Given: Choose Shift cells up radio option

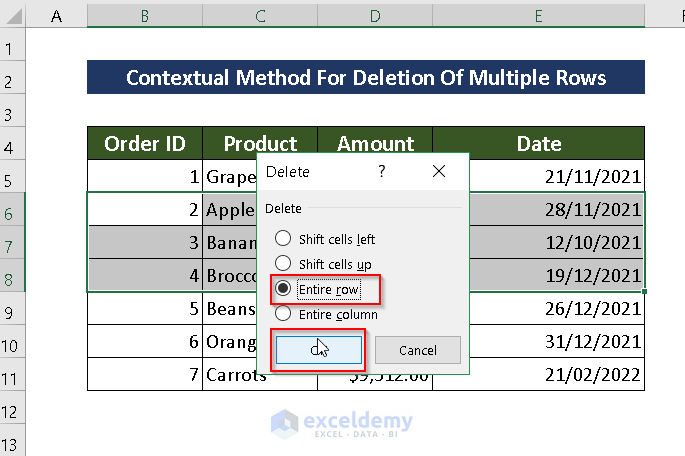Looking at the screenshot, I should [283, 264].
